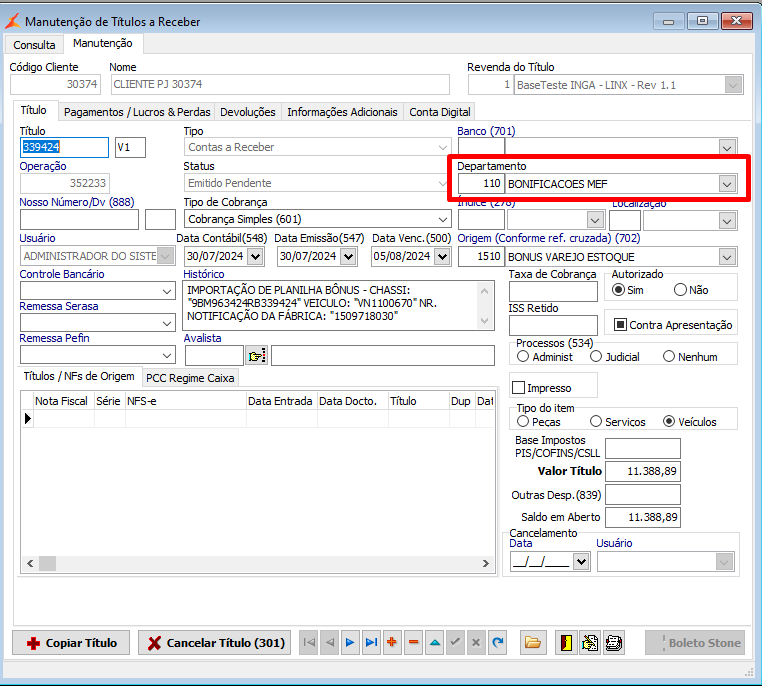Image resolution: width=762 pixels, height=686 pixels.
Task: Open Controle Bancário dropdown
Action: tap(167, 291)
